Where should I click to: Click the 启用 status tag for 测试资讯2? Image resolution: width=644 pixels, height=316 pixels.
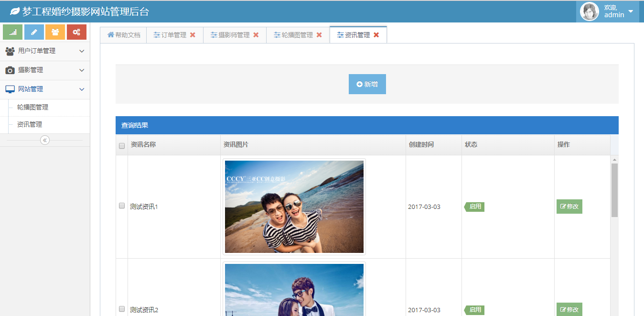[x=474, y=310]
